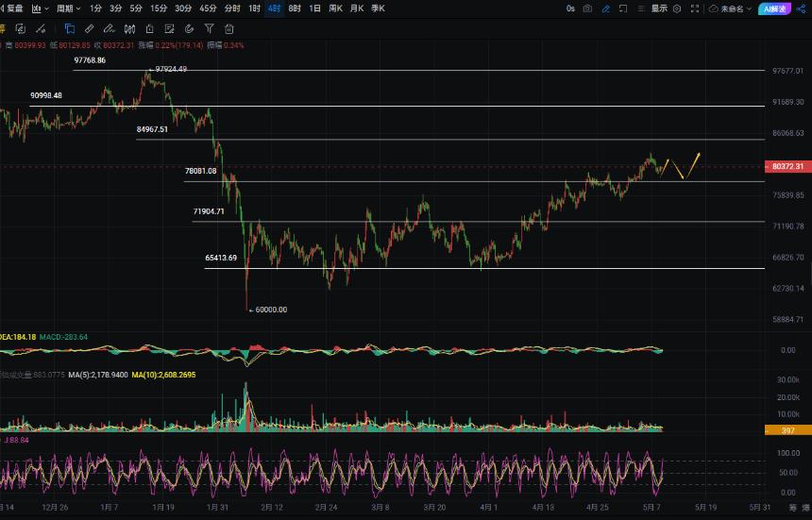
Task: Click the pop-out window icon
Action: (623, 8)
